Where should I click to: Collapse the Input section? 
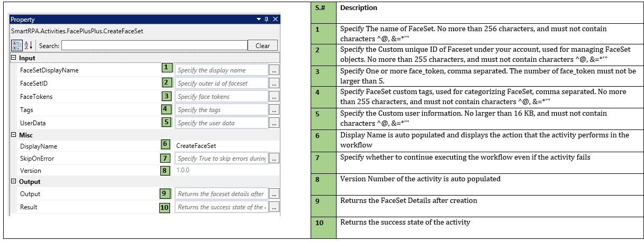[x=13, y=58]
